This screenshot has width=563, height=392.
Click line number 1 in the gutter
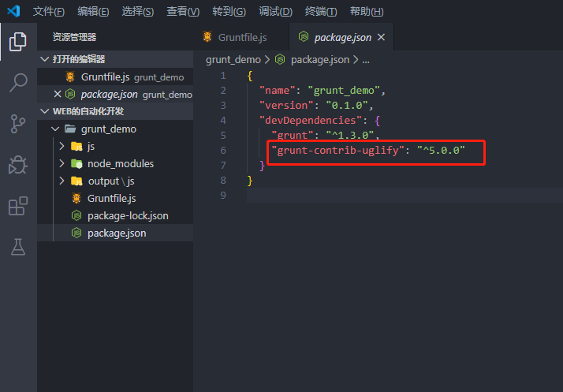click(223, 76)
